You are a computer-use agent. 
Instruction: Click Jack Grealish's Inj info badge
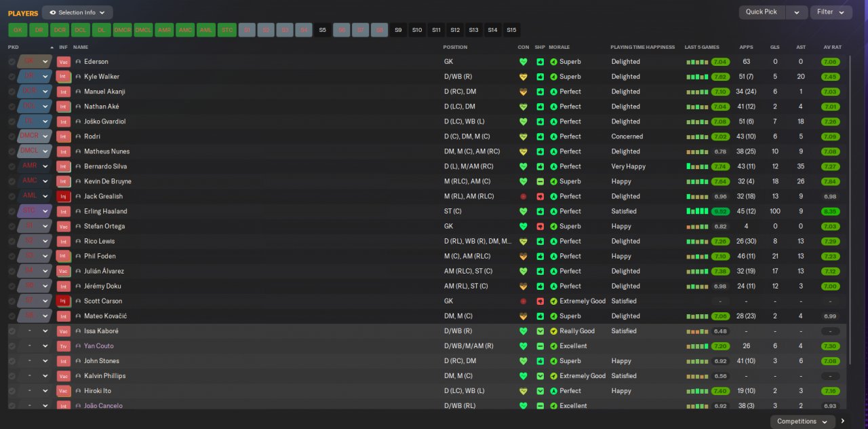64,196
